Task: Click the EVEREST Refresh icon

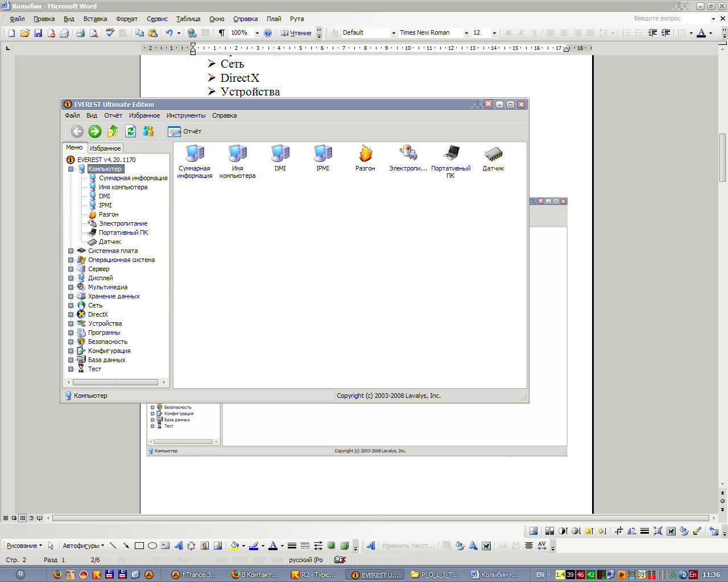Action: click(130, 131)
